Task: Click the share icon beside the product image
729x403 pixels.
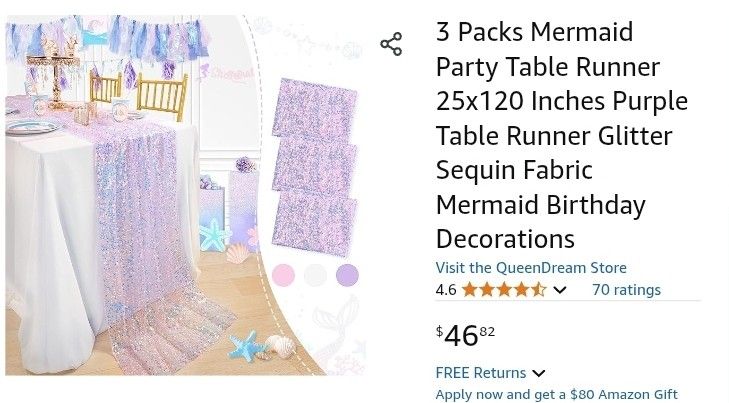Action: (x=391, y=44)
